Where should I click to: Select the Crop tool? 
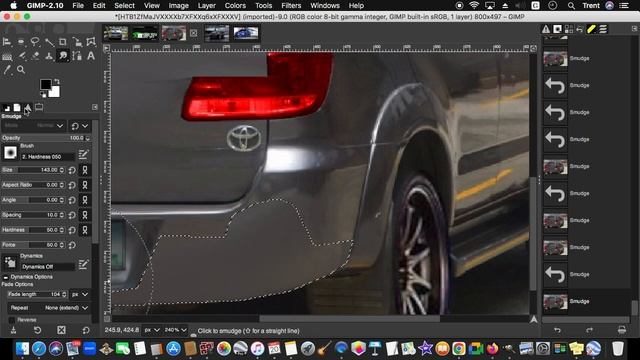click(62, 42)
